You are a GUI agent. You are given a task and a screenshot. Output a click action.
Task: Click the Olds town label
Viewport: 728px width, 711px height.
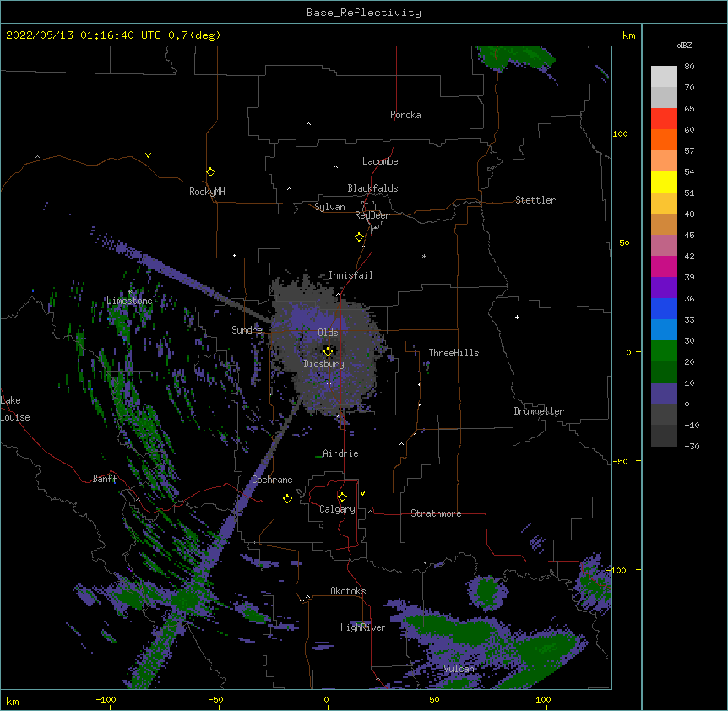pos(328,333)
